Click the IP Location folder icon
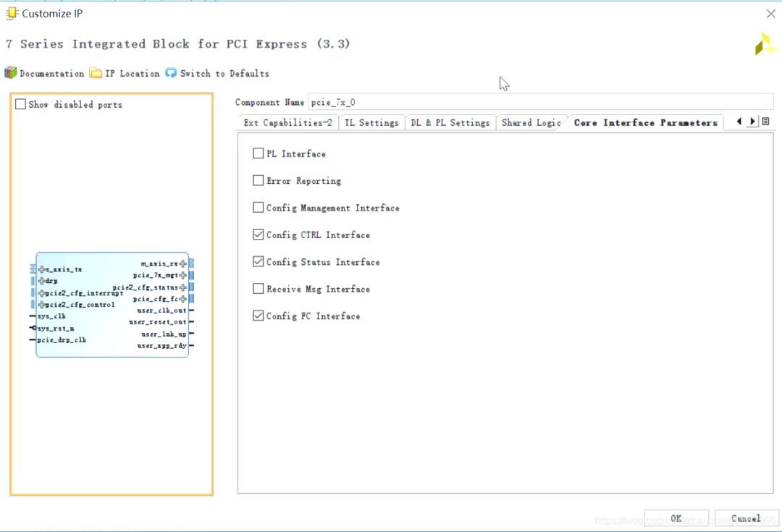Viewport: 782px width, 532px height. 96,73
